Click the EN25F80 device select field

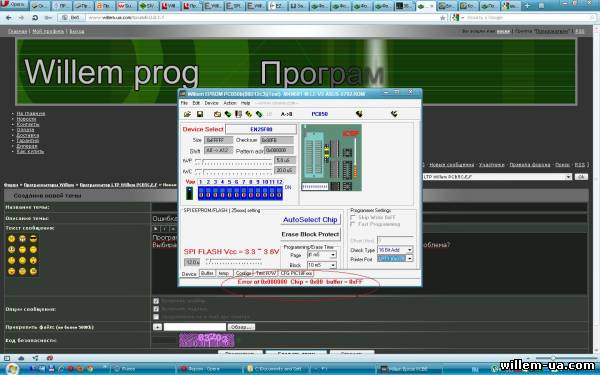click(x=261, y=129)
